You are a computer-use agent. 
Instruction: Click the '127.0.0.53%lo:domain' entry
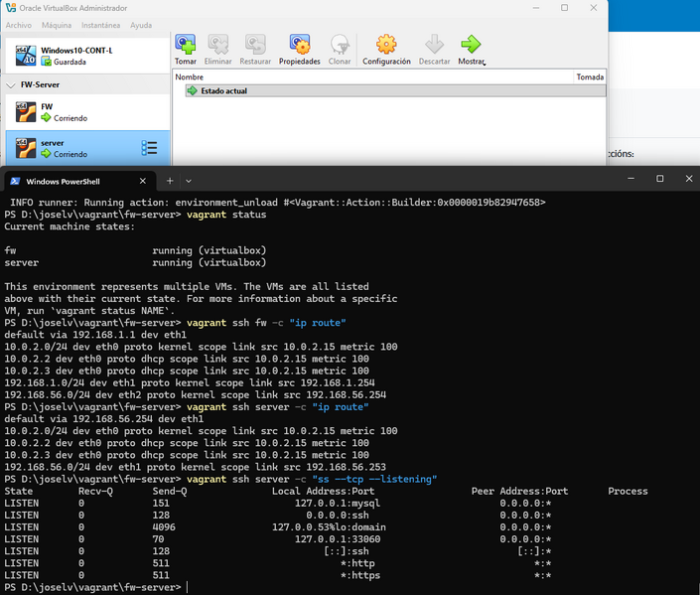click(329, 527)
